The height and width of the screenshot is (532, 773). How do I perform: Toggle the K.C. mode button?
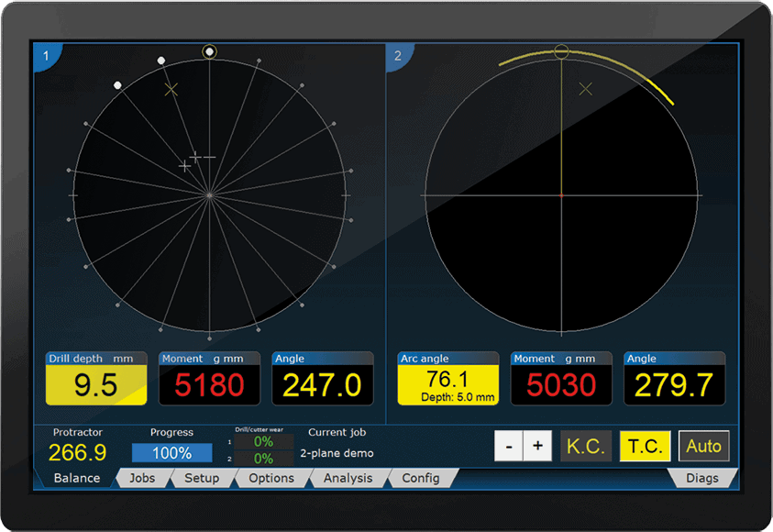coord(585,446)
